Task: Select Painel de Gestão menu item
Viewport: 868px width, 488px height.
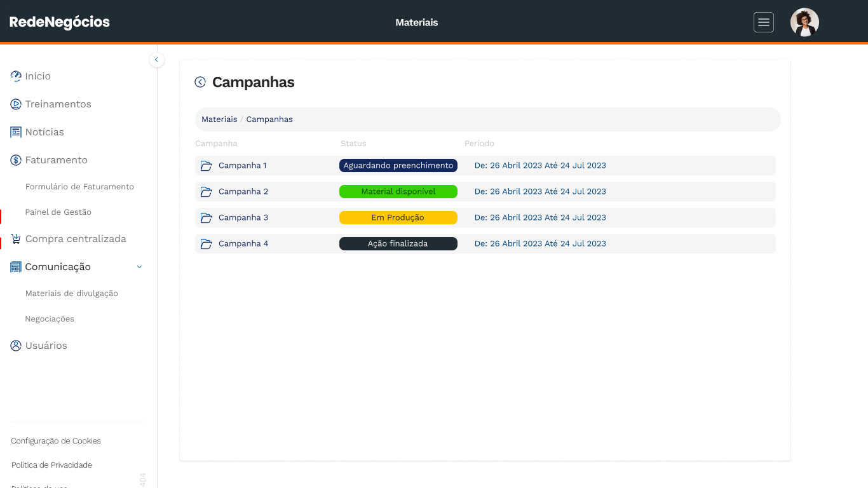Action: click(58, 212)
